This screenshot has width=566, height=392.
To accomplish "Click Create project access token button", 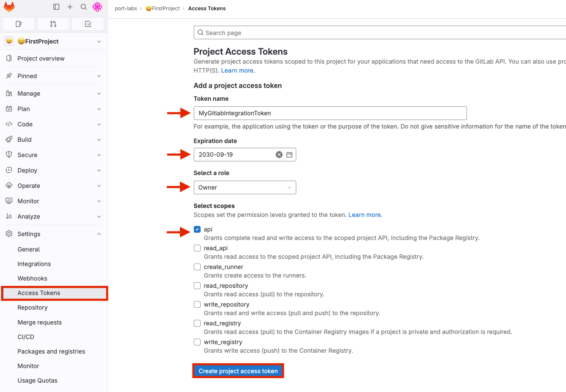I will 238,371.
